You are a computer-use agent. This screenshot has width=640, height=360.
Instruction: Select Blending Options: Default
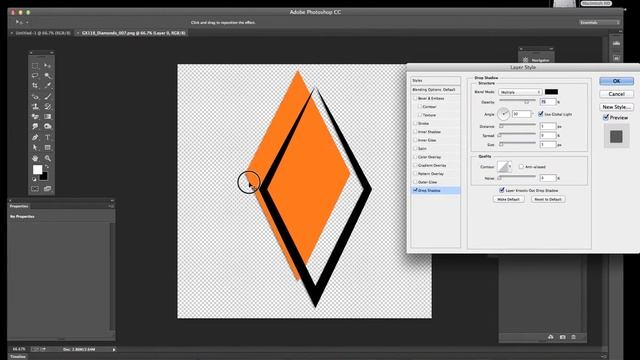(x=436, y=89)
